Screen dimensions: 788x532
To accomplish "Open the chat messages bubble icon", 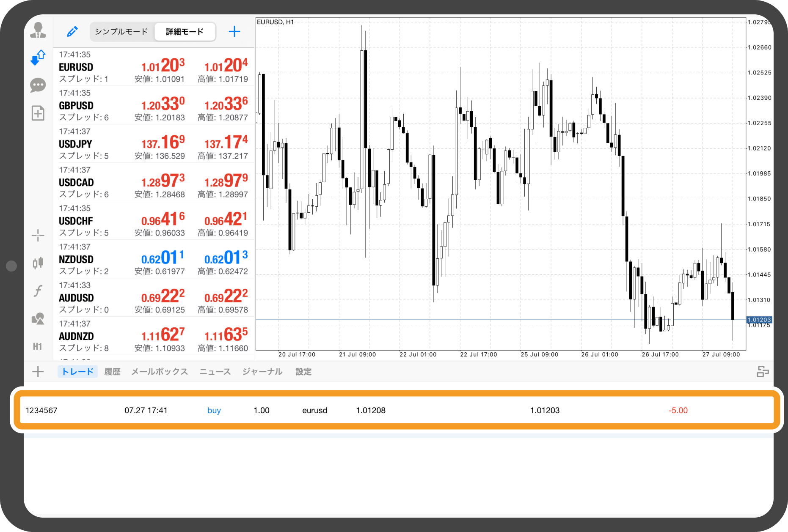I will pos(38,85).
